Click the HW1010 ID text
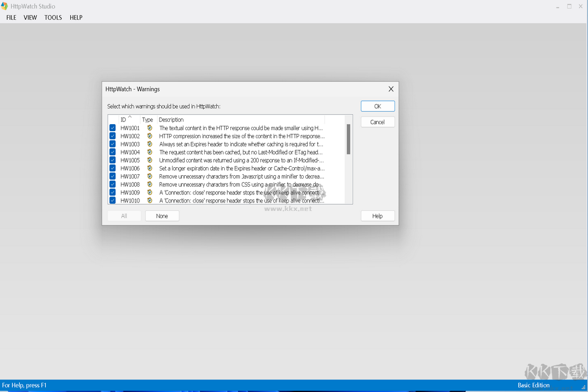Viewport: 588px width, 392px height. coord(130,200)
